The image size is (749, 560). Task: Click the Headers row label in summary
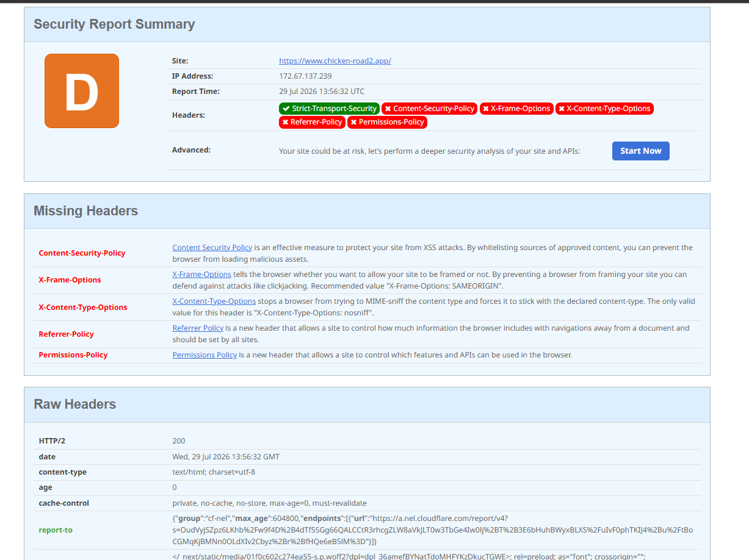[x=189, y=115]
